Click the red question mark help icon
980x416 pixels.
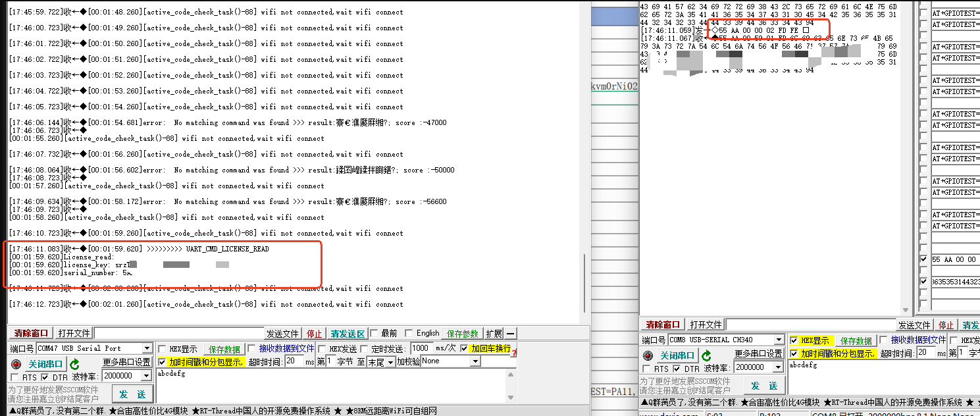(513, 353)
